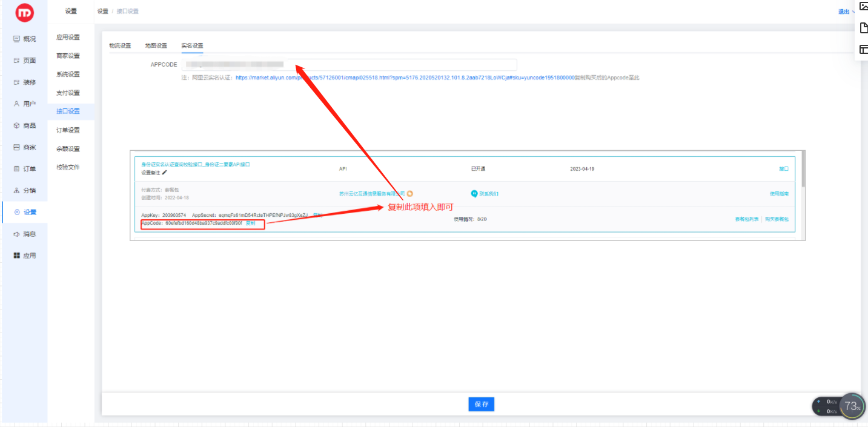Click 身份证实名认证查询校验接口 title in example image
Screen dimensions: 868x427
(x=196, y=164)
